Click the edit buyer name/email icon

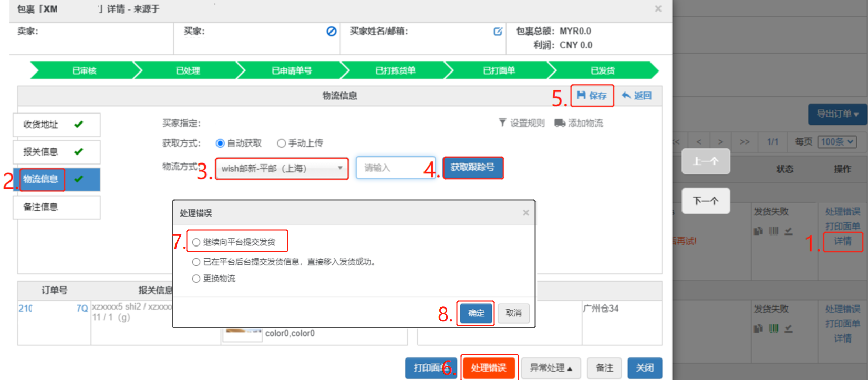[x=498, y=32]
